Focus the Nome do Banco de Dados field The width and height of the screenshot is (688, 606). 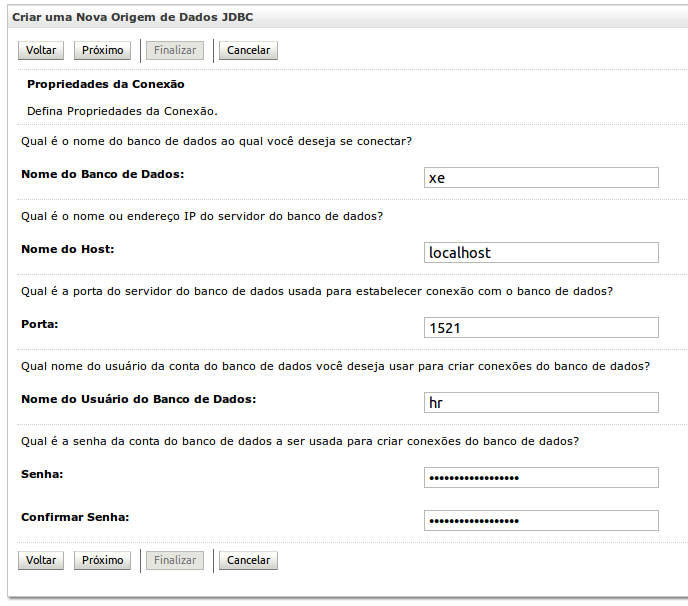click(x=541, y=178)
